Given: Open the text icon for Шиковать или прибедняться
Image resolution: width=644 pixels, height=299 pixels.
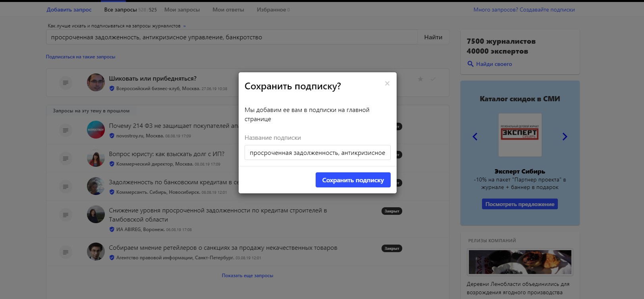Looking at the screenshot, I should [x=66, y=83].
